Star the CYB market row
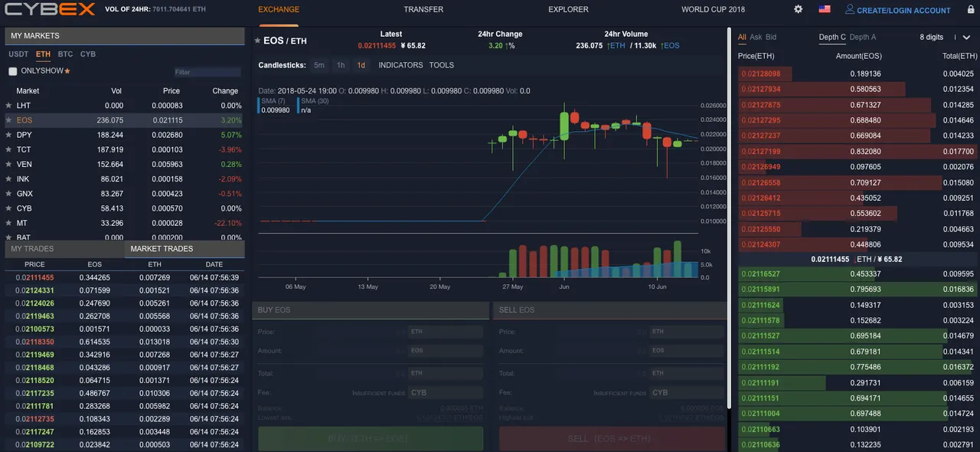Image resolution: width=980 pixels, height=452 pixels. [9, 208]
